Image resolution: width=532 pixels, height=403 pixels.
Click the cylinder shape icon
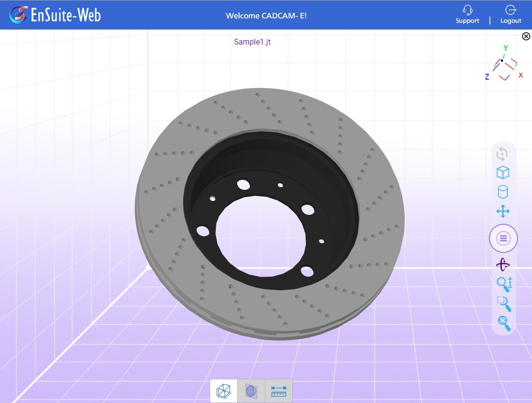pos(503,192)
